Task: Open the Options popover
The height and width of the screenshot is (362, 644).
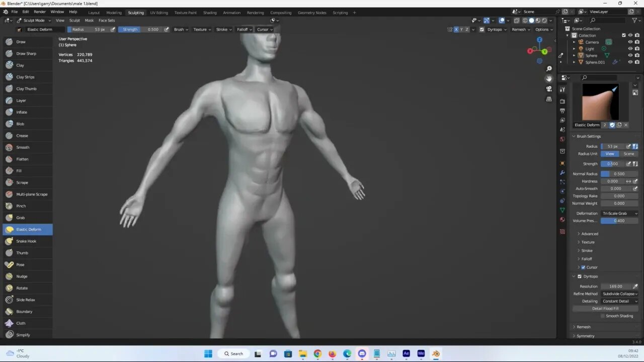Action: pos(544,29)
